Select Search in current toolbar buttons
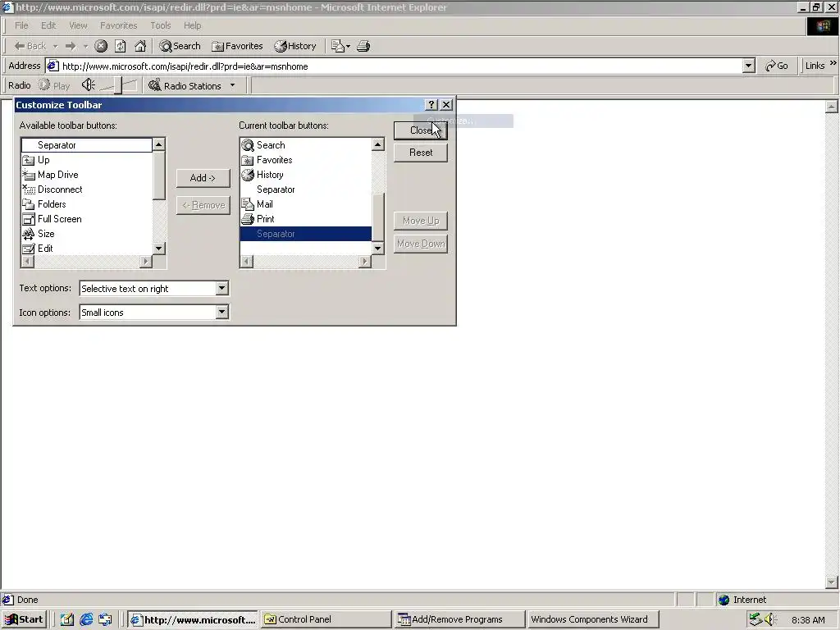The image size is (840, 630). [x=306, y=145]
